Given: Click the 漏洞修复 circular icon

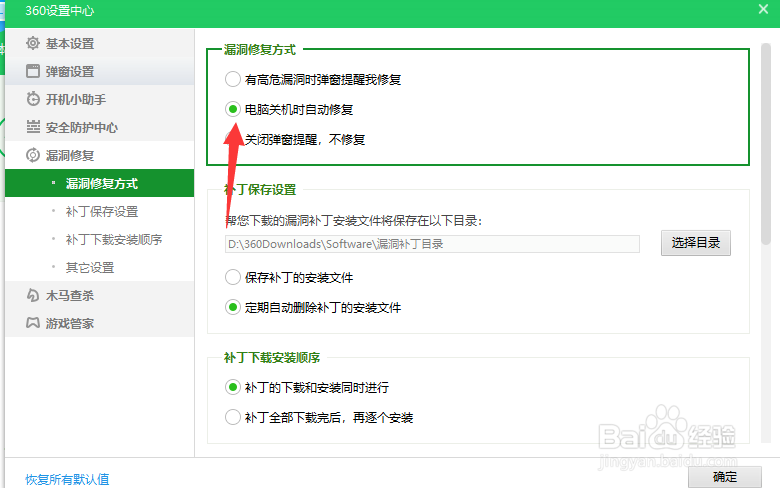Looking at the screenshot, I should (x=33, y=155).
